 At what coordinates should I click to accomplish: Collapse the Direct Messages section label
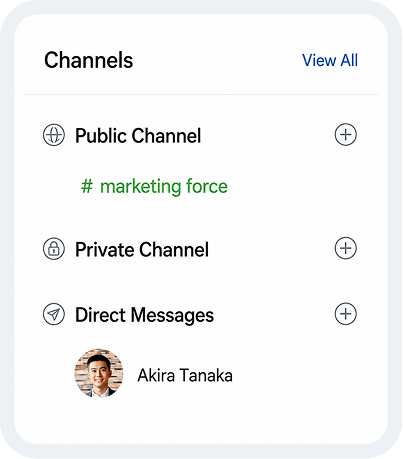(x=144, y=315)
